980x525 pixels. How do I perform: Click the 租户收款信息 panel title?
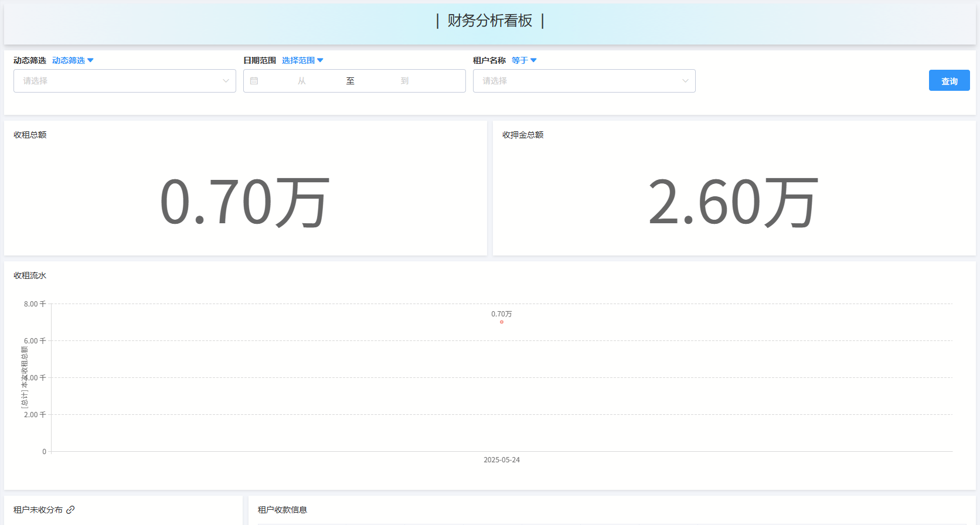click(x=283, y=510)
